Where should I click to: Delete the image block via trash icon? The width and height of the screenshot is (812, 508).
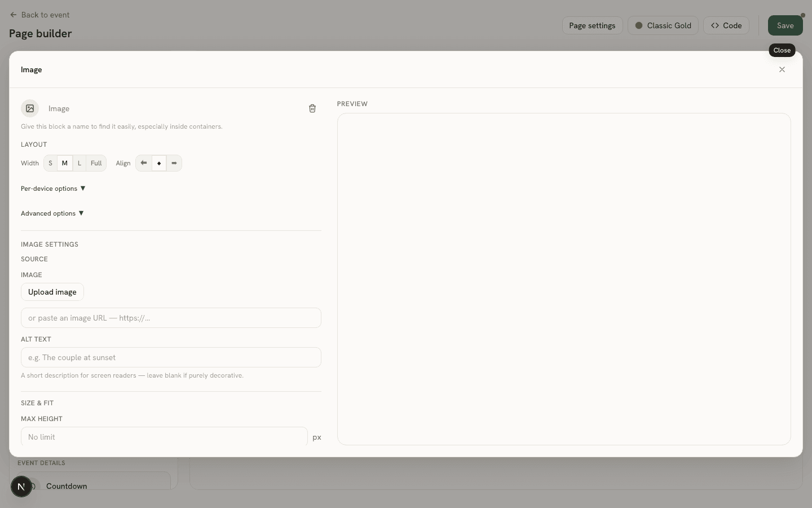pos(312,108)
